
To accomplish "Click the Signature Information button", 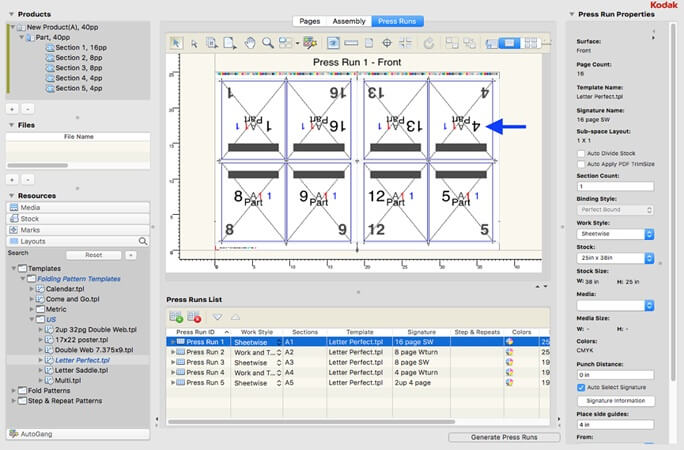I will (x=616, y=401).
